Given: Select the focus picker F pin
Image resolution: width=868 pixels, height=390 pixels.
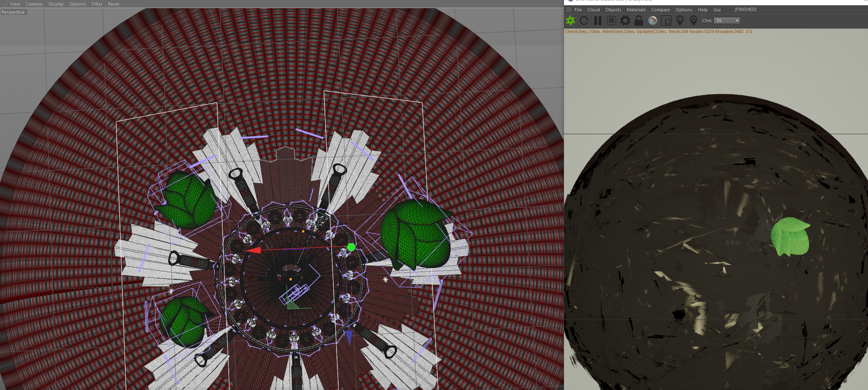Looking at the screenshot, I should [x=680, y=21].
